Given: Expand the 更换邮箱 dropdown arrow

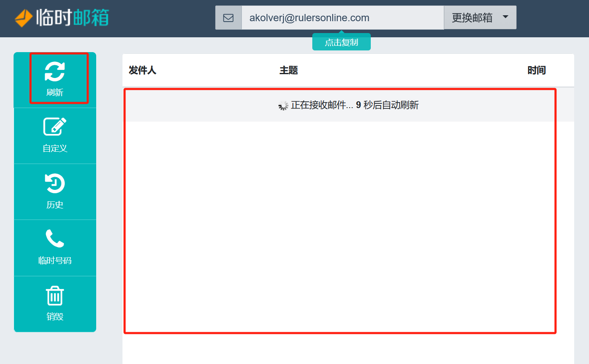Looking at the screenshot, I should click(505, 17).
